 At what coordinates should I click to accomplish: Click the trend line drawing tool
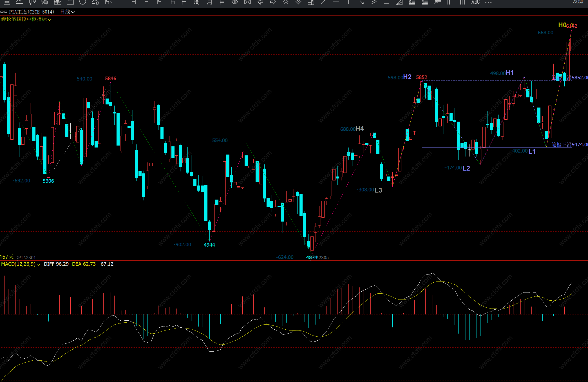pos(323,2)
